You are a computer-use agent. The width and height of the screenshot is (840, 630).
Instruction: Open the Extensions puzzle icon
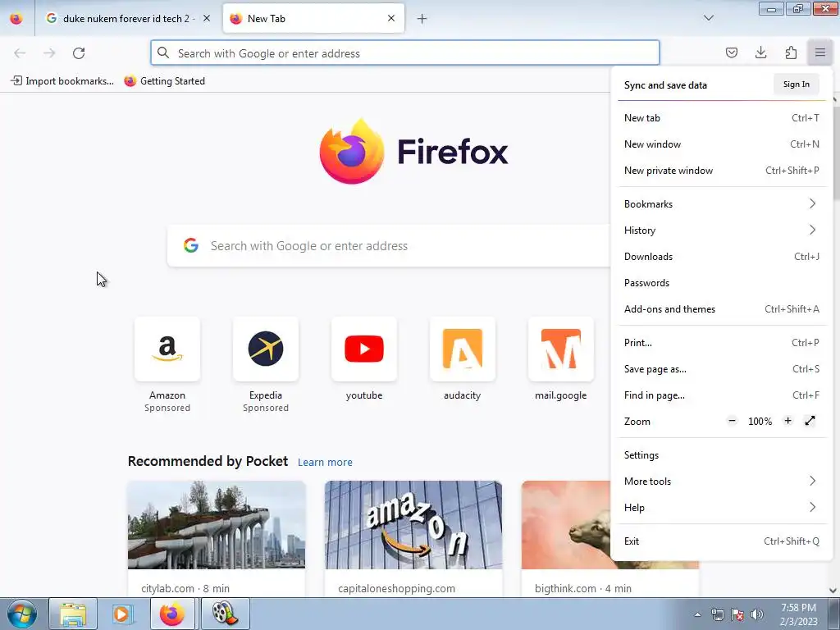pos(791,52)
